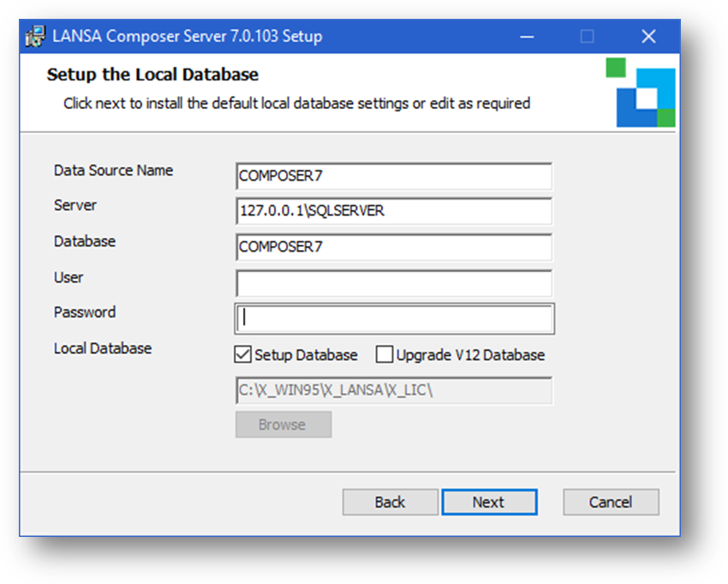Click the 'Password' label
The width and height of the screenshot is (728, 584).
pos(85,312)
